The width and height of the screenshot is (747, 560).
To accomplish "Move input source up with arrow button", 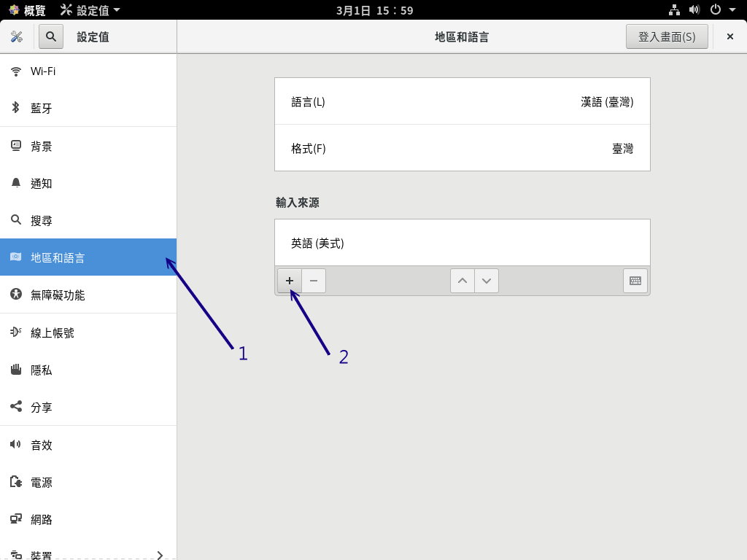I will [462, 281].
